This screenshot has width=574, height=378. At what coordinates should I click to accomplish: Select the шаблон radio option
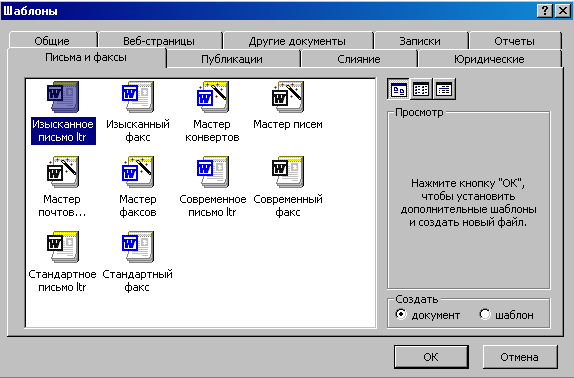coord(506,315)
